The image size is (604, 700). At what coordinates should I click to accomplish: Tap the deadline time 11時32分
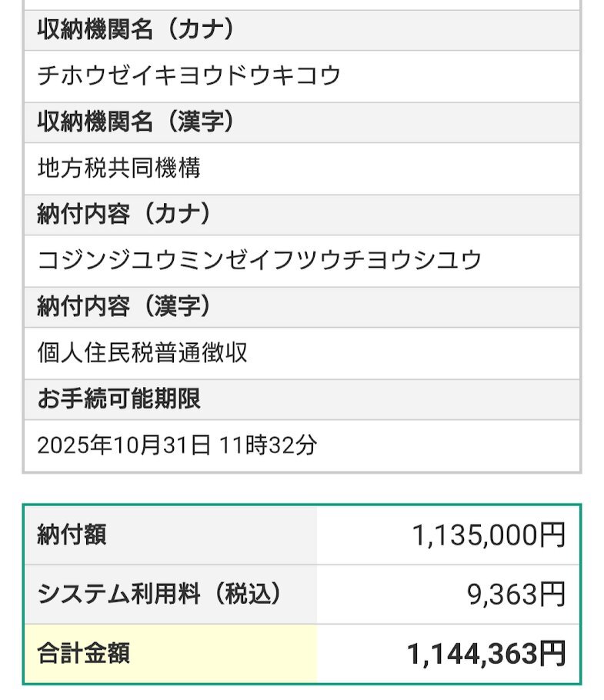pos(269,445)
